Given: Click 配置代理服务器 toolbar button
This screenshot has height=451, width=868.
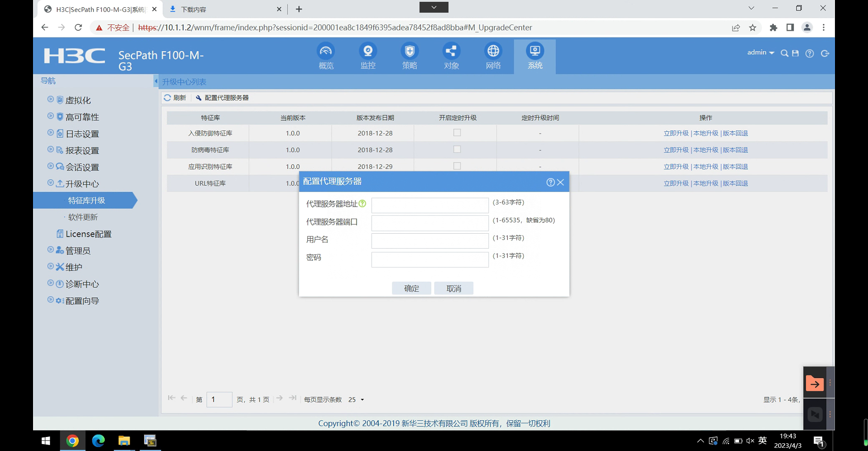Looking at the screenshot, I should click(x=222, y=98).
